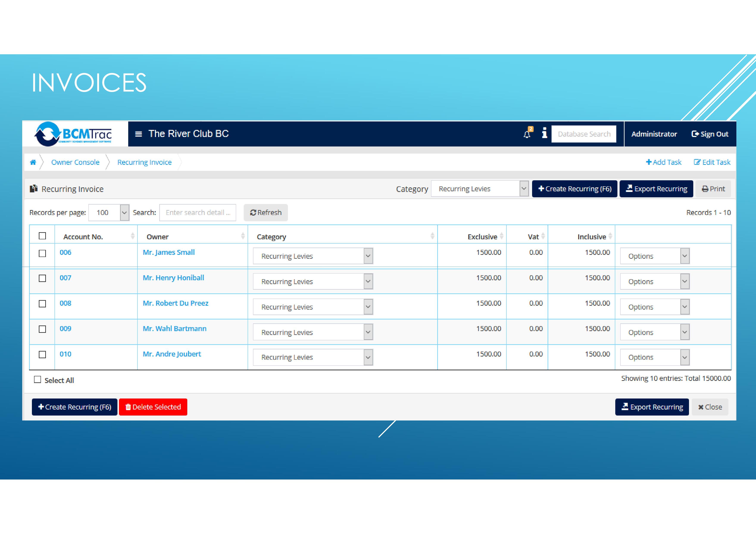Click the Print button
Image resolution: width=756 pixels, height=534 pixels.
click(713, 189)
